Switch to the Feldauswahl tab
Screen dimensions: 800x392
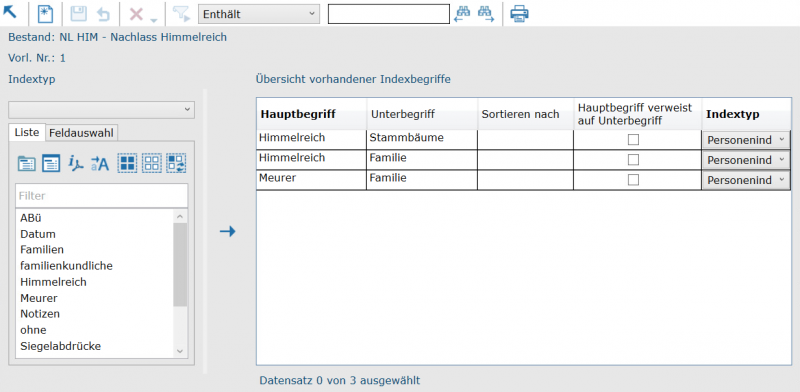pyautogui.click(x=82, y=133)
